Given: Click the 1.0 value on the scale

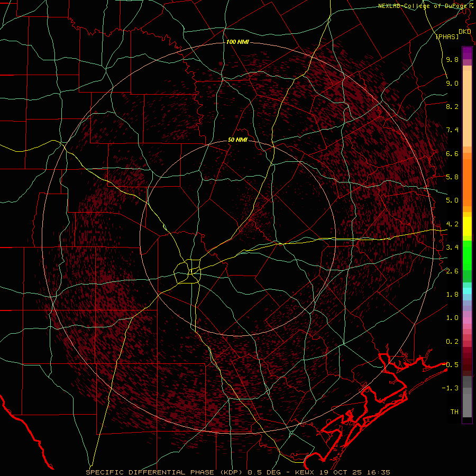Looking at the screenshot, I should point(452,318).
